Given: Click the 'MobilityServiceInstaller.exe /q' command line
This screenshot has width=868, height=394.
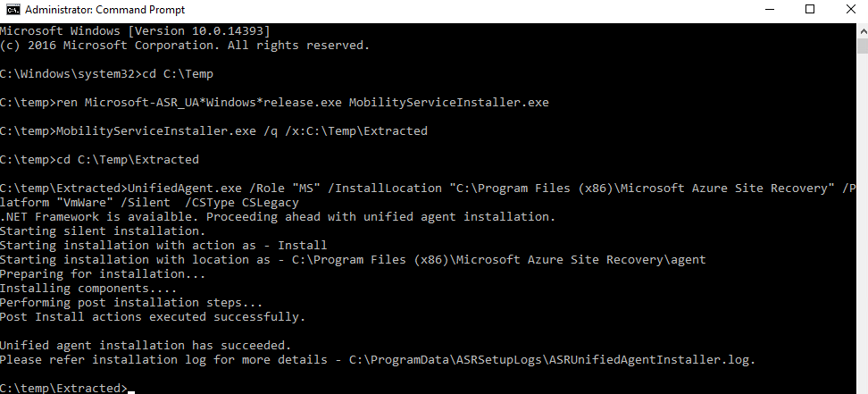Looking at the screenshot, I should click(x=213, y=130).
